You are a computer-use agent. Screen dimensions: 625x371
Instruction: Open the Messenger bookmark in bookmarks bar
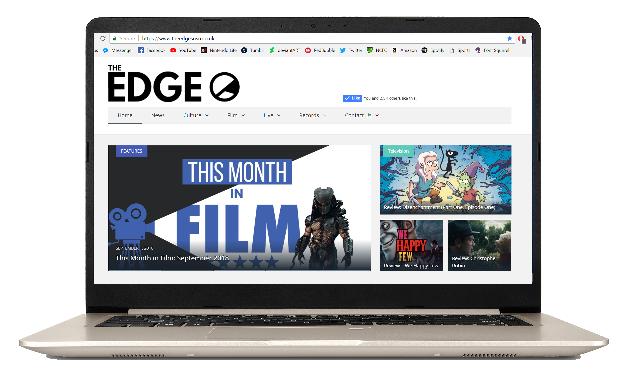point(117,50)
